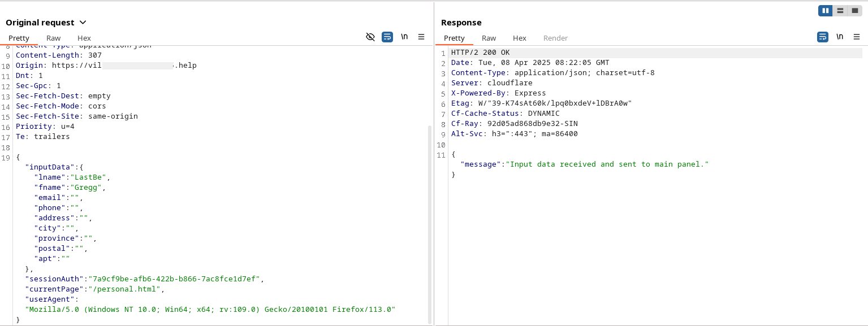Open the Response editor hamburger menu
Screen dimensions: 868x326
(x=856, y=36)
